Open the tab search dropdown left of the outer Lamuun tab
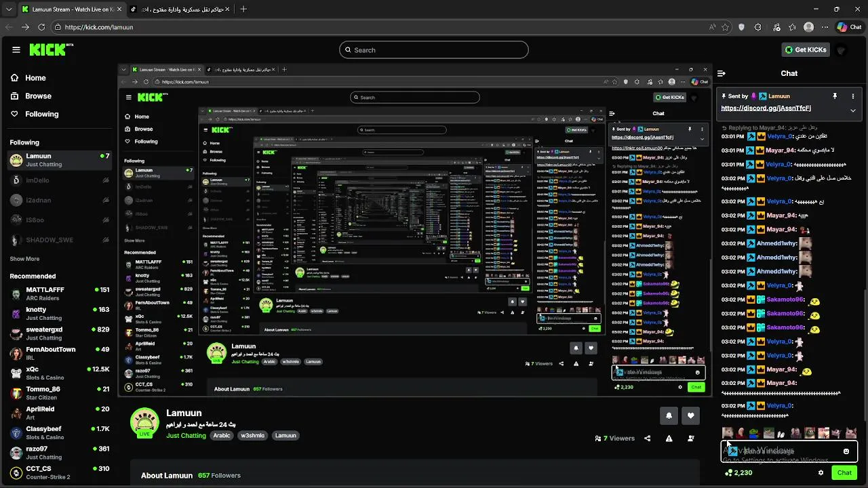Image resolution: width=868 pixels, height=488 pixels. coord(9,9)
